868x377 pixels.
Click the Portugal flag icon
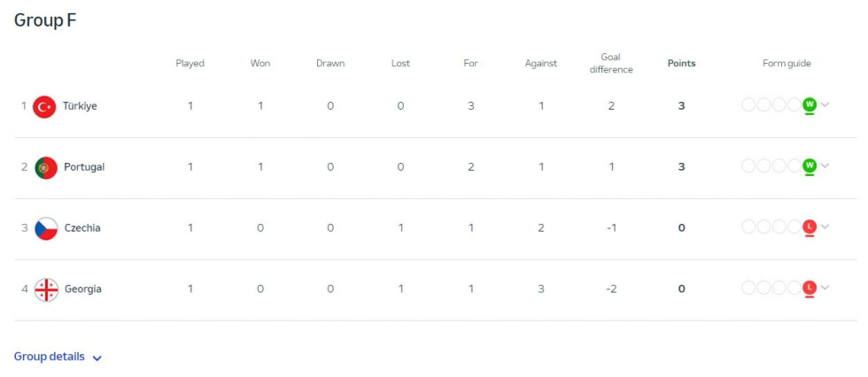(x=46, y=167)
